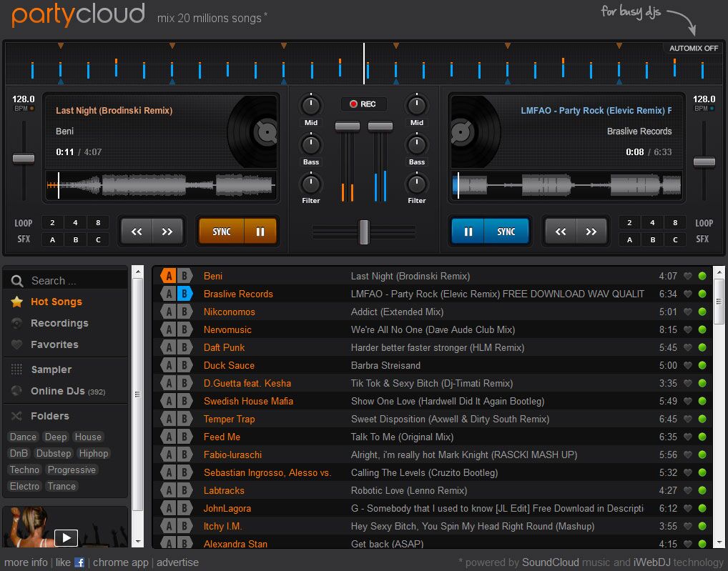This screenshot has width=728, height=571.
Task: Trigger SFX A on left deck
Action: coord(52,240)
